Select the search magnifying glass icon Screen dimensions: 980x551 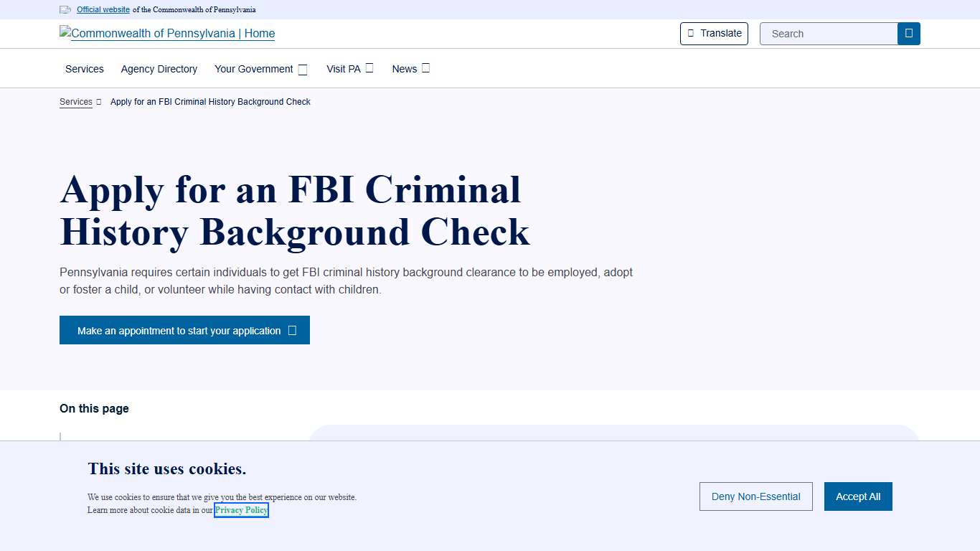coord(908,33)
